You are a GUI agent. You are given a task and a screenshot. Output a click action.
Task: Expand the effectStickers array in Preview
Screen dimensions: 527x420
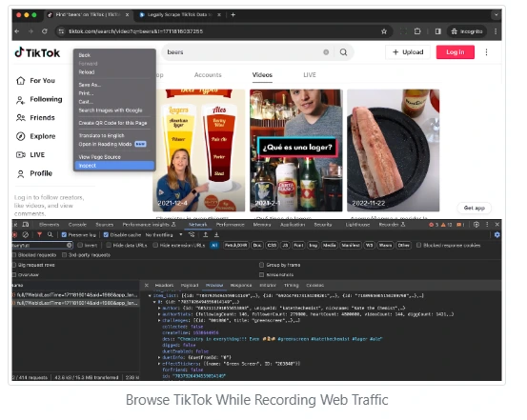[x=159, y=364]
